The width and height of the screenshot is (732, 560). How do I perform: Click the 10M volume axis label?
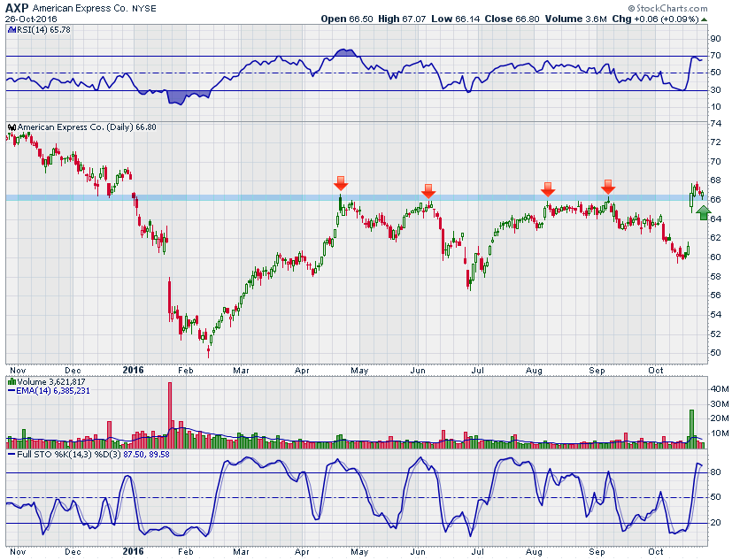pos(719,433)
